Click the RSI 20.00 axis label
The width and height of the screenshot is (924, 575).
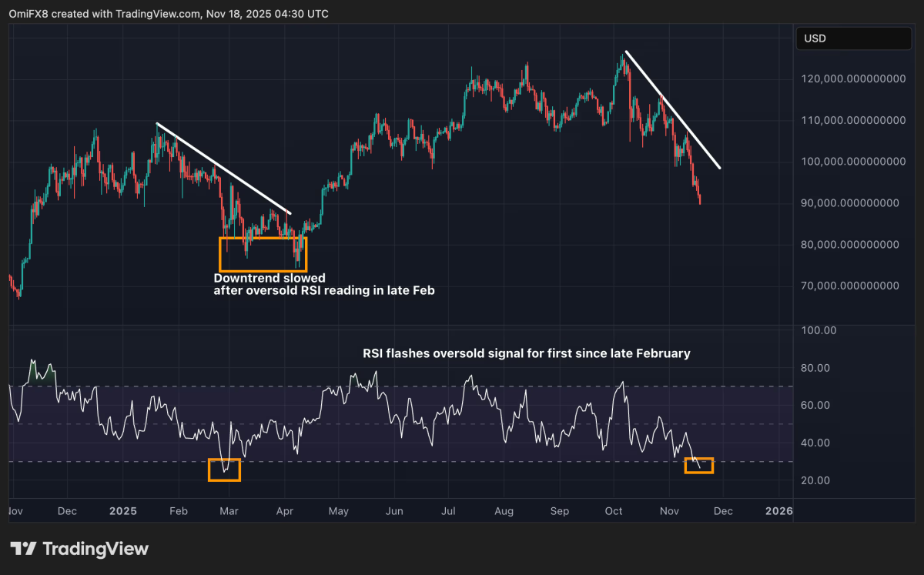819,480
